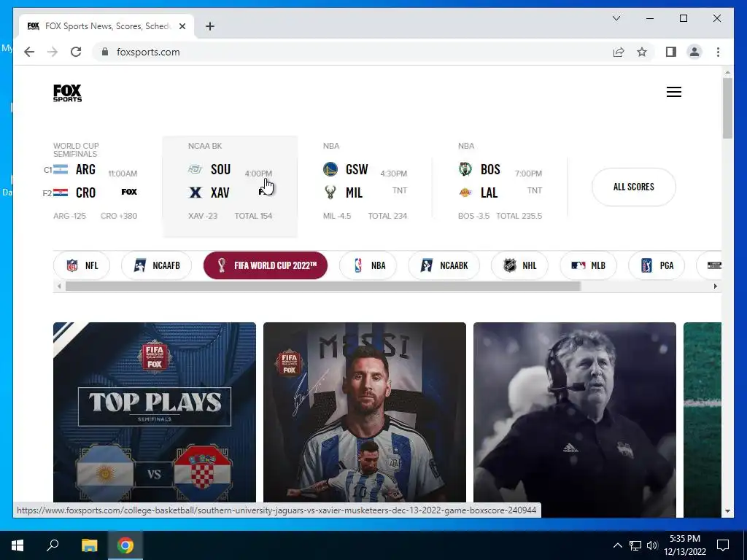
Task: Click the page scroll down arrow
Action: (727, 511)
